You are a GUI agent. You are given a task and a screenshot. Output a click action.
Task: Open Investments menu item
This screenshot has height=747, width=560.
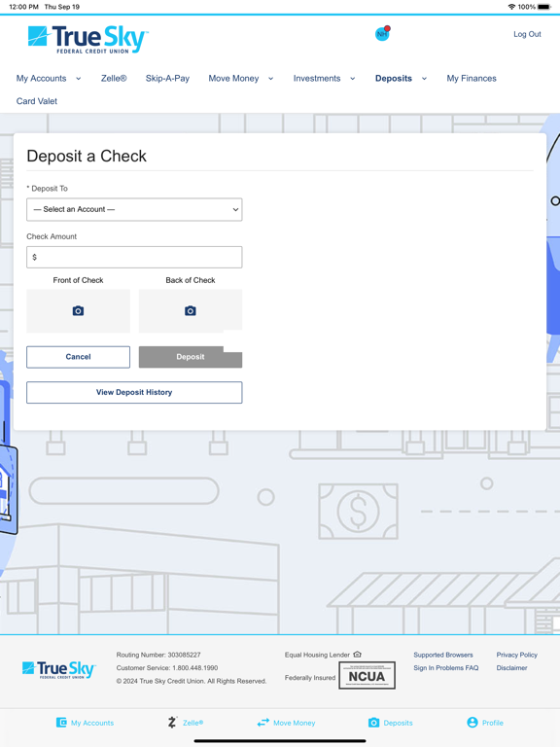click(x=317, y=78)
